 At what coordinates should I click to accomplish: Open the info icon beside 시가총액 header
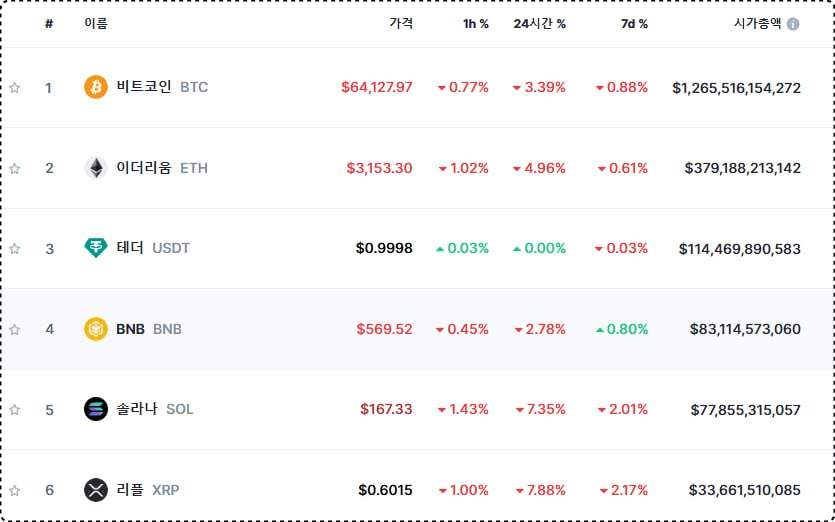(793, 24)
